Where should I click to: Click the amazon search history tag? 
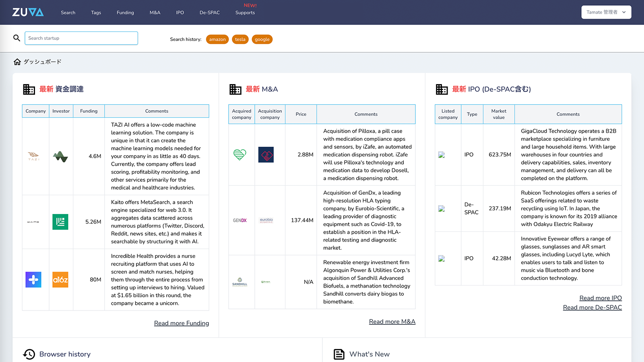217,39
